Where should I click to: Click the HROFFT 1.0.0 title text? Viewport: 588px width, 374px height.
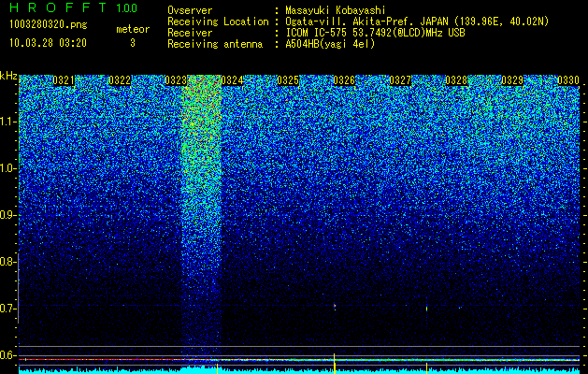pos(74,7)
